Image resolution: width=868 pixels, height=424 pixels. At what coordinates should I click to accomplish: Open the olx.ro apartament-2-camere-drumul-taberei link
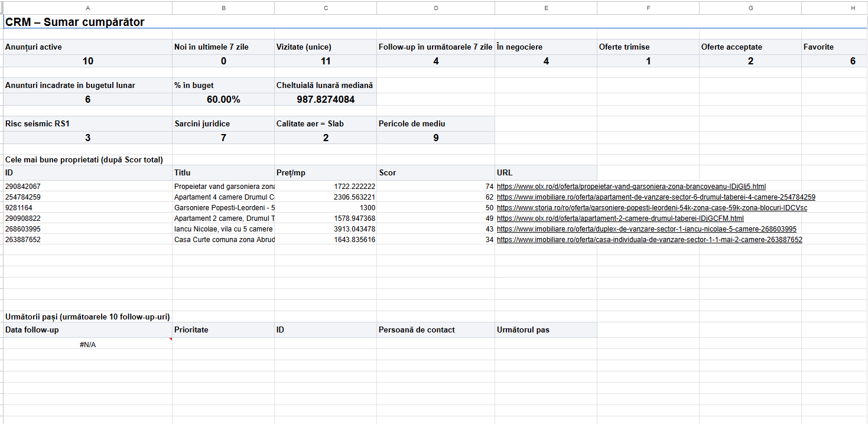point(620,218)
